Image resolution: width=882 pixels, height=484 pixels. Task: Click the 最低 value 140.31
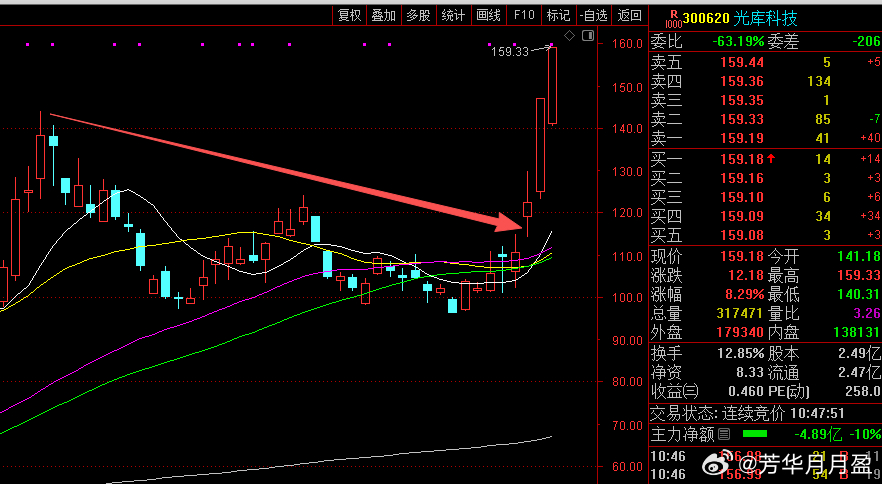coord(859,294)
